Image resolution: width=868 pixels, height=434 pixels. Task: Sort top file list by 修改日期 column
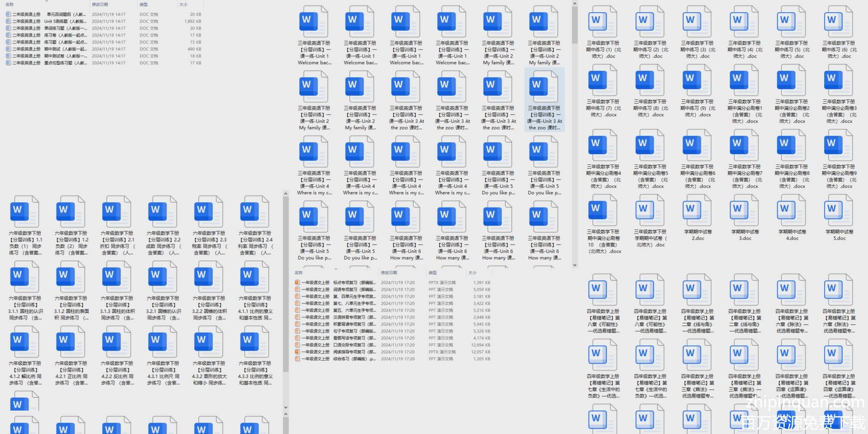(100, 4)
